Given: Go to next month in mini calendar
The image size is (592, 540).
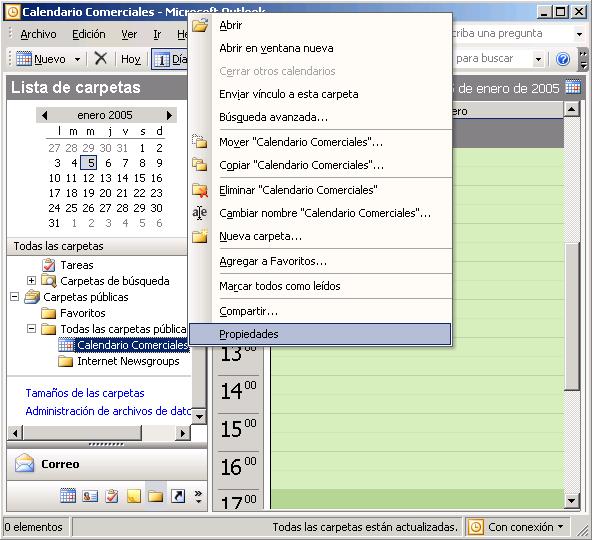Looking at the screenshot, I should click(x=169, y=115).
